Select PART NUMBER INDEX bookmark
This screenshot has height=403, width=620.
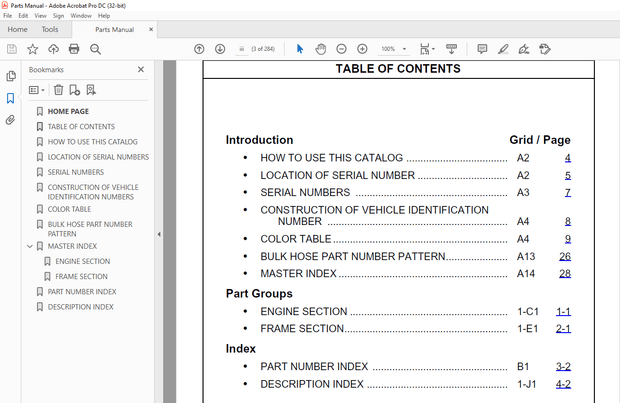pyautogui.click(x=82, y=291)
